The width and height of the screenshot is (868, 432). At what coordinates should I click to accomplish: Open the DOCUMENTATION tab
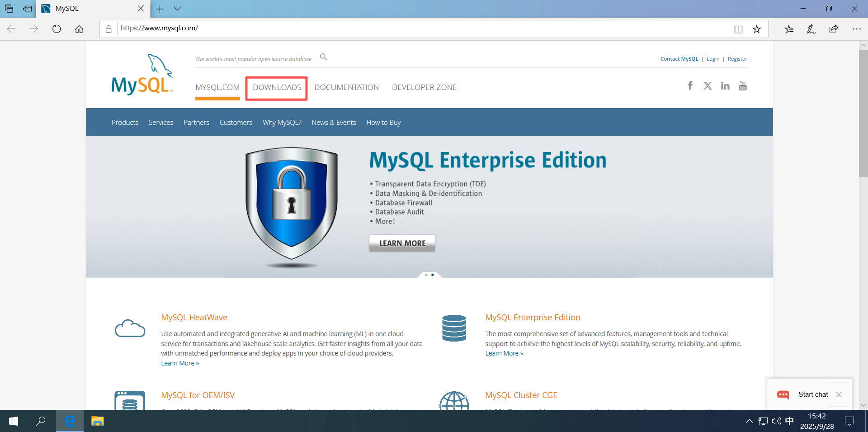point(347,87)
